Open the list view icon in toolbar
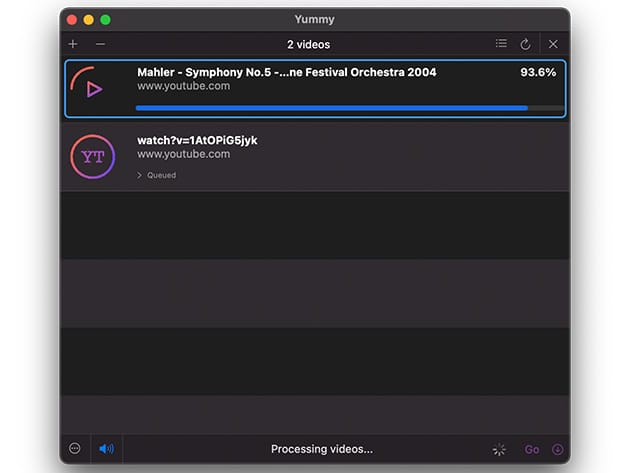Image resolution: width=630 pixels, height=473 pixels. 501,44
